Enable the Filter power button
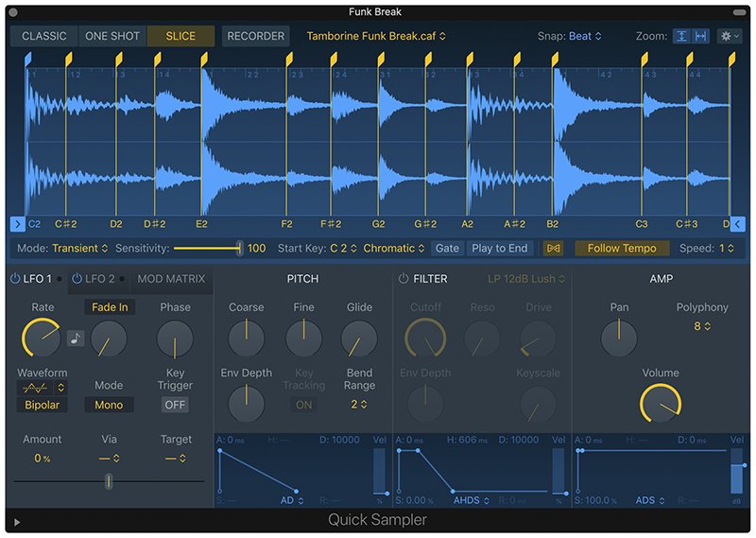 [x=404, y=279]
